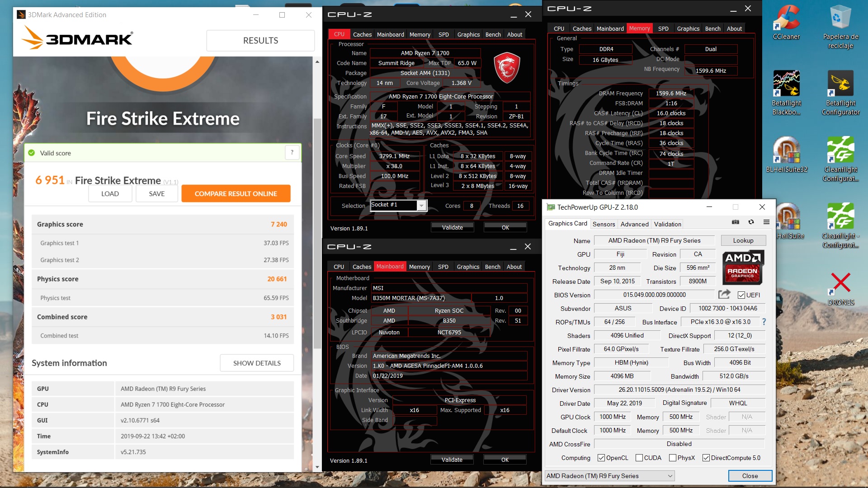Click the BIOS Version field in GPU-Z
Viewport: 868px width, 488px height.
654,295
